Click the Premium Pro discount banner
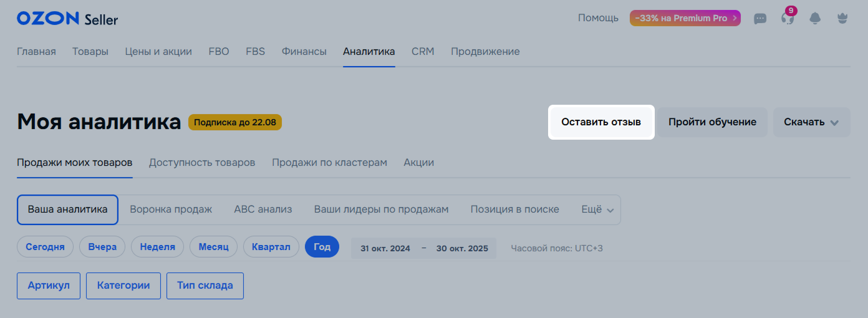 point(685,18)
